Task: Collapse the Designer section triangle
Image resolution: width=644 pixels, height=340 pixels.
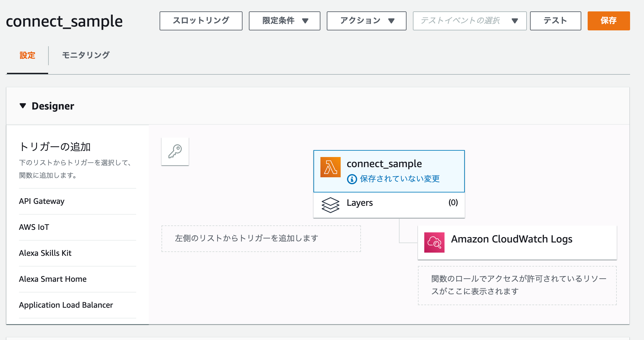Action: [23, 106]
